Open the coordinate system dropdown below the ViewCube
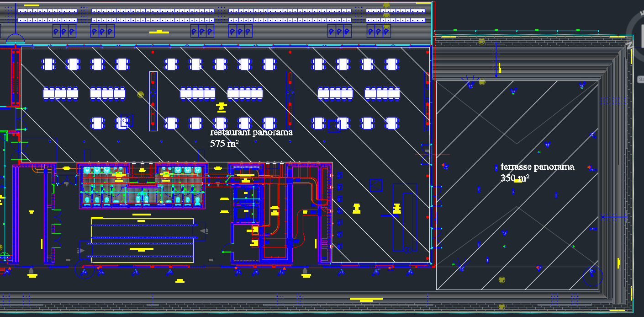Viewport: 644px width, 317px height. 640,79
